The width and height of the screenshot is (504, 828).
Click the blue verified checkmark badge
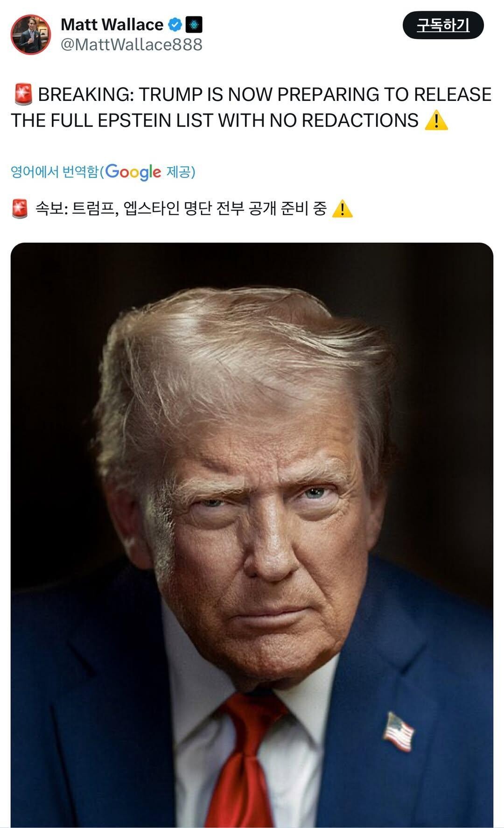pos(175,24)
